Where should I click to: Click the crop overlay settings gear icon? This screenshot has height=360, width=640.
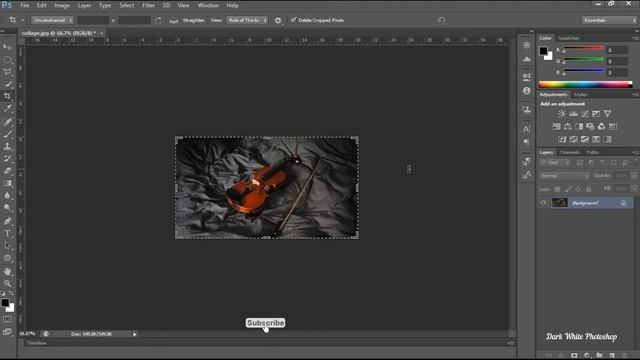[278, 20]
